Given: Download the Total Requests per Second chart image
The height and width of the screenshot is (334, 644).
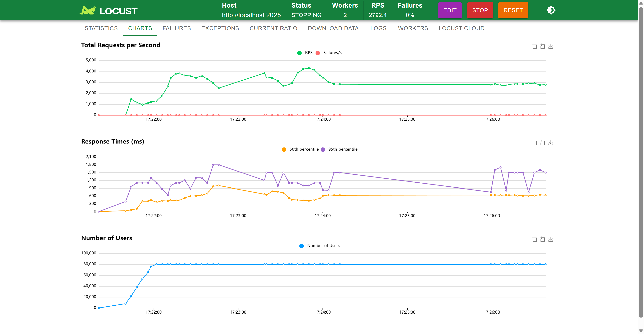Looking at the screenshot, I should tap(550, 46).
